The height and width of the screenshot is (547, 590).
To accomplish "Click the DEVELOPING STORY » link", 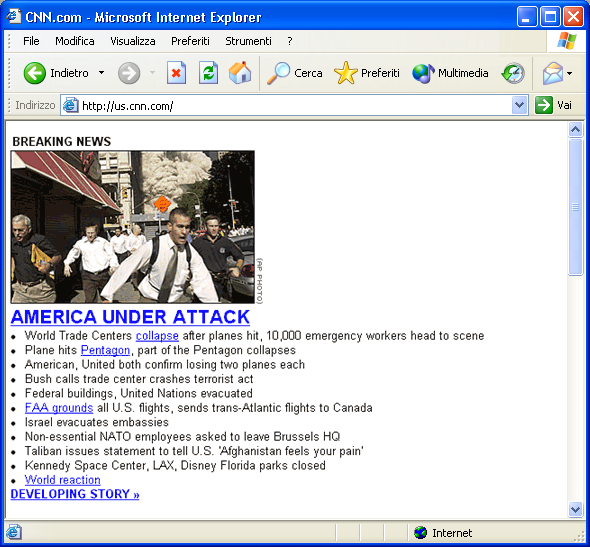I will tap(75, 494).
